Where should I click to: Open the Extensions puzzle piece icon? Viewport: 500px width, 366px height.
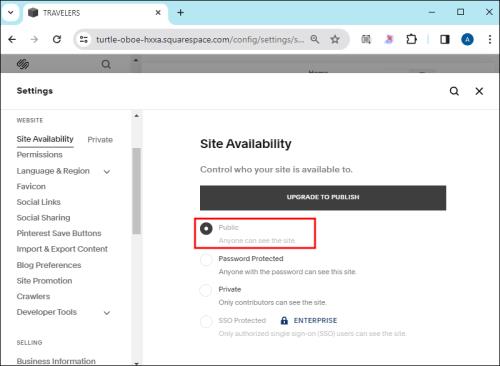pyautogui.click(x=412, y=39)
